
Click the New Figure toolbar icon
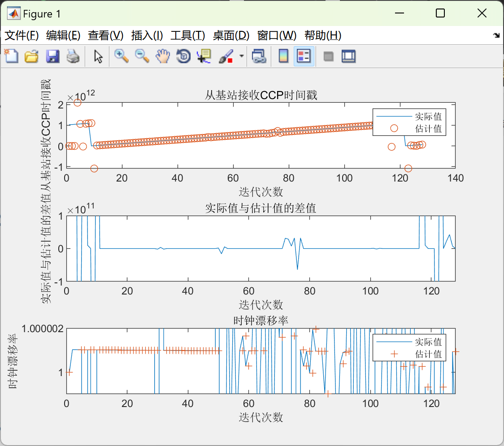click(11, 56)
